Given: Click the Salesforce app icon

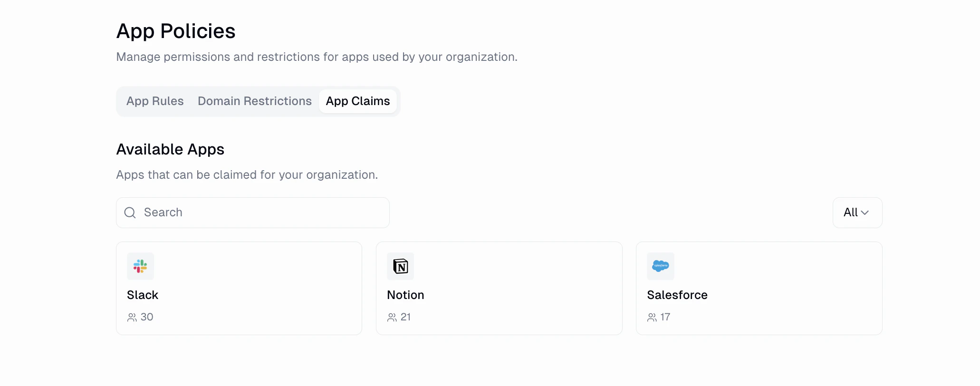Looking at the screenshot, I should pos(661,266).
